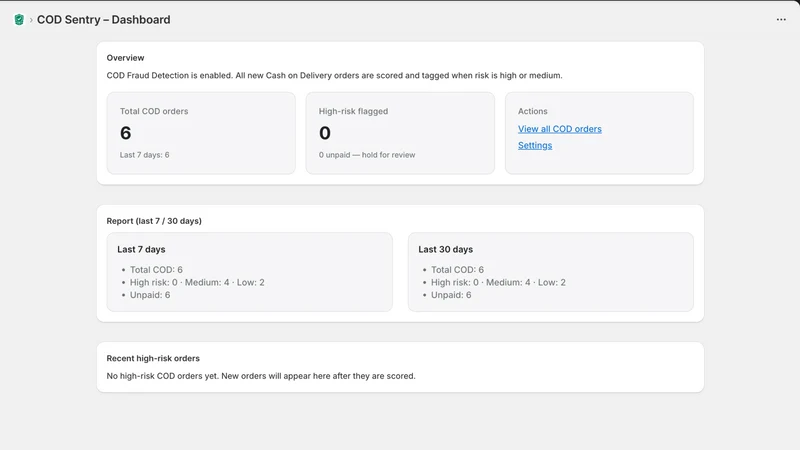The height and width of the screenshot is (450, 800).
Task: Click 'Total COD: 6' in Last 7 days card
Action: pos(156,269)
